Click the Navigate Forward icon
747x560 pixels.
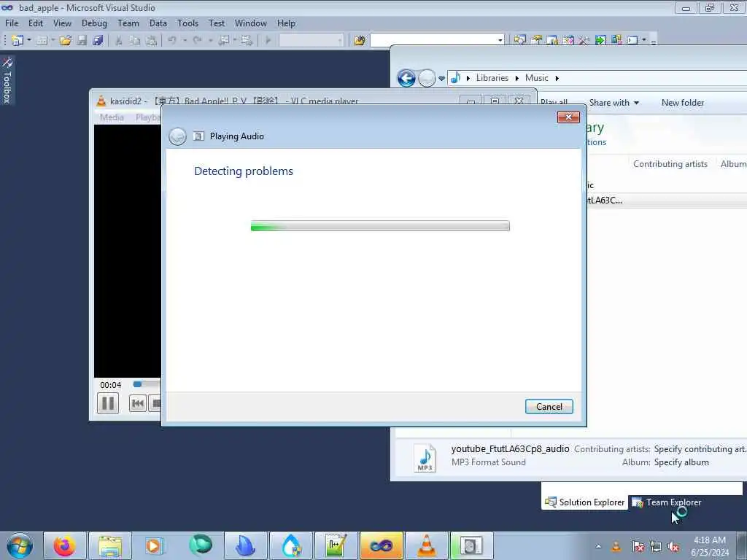pyautogui.click(x=247, y=41)
